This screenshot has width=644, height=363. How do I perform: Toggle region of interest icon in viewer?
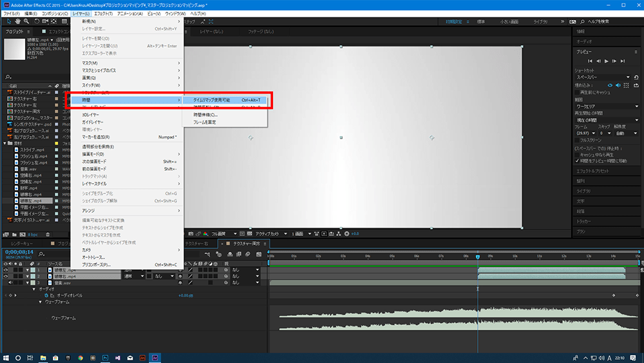242,233
